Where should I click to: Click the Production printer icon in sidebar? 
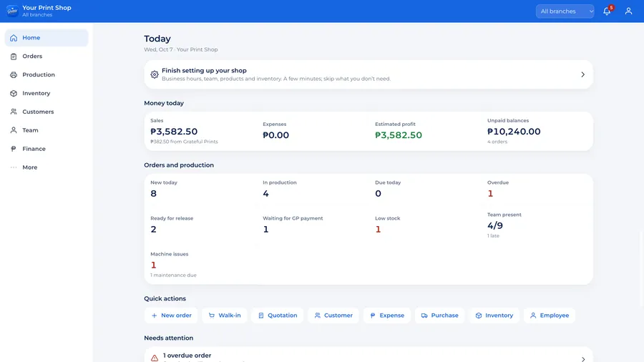point(14,74)
